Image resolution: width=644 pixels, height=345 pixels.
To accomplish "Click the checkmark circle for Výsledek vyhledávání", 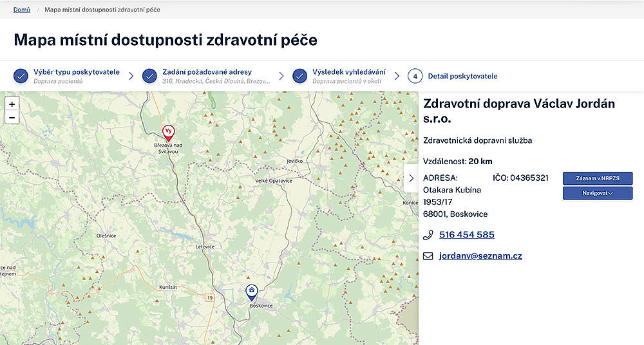I will click(299, 76).
